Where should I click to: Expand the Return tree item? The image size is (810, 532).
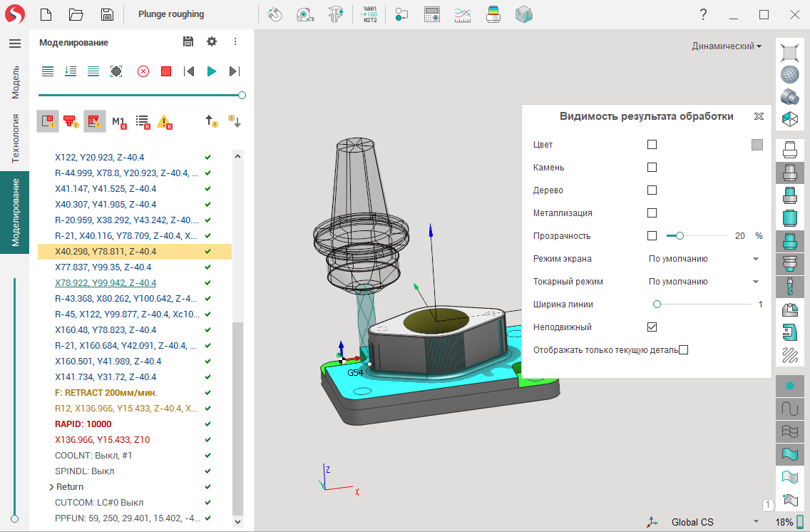(x=51, y=487)
